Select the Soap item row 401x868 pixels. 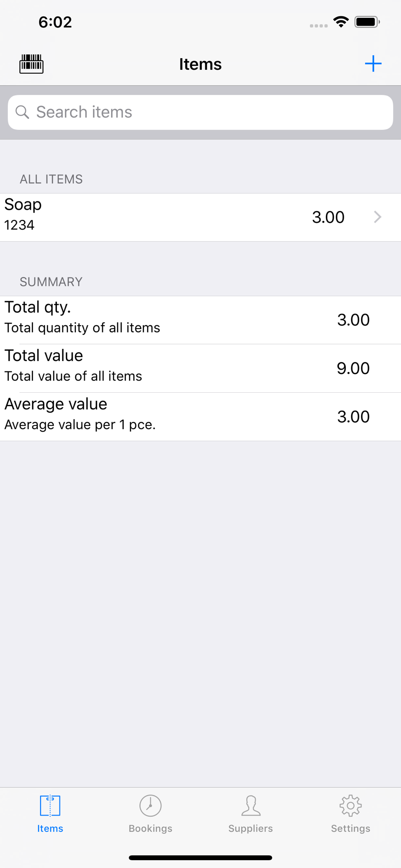[x=200, y=217]
